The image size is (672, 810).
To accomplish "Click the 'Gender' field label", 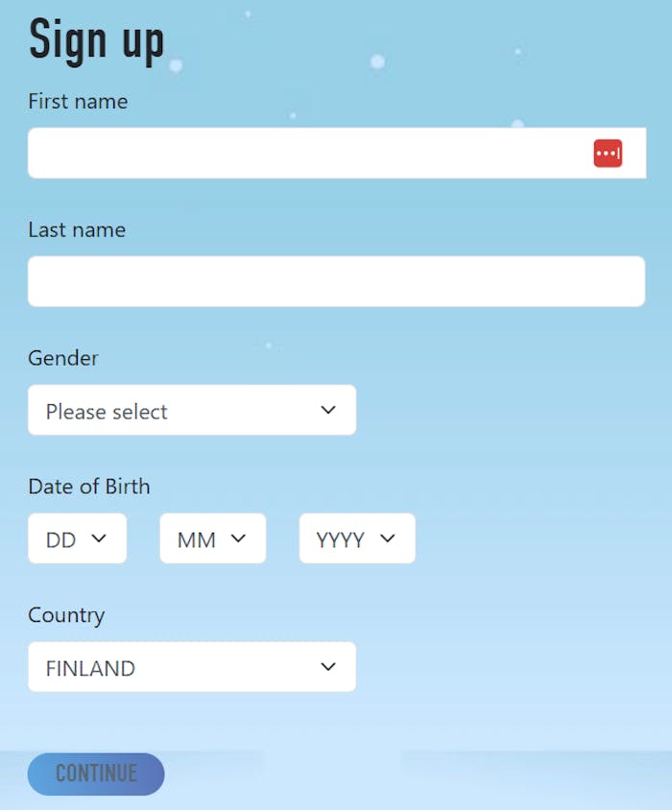I will click(x=63, y=358).
